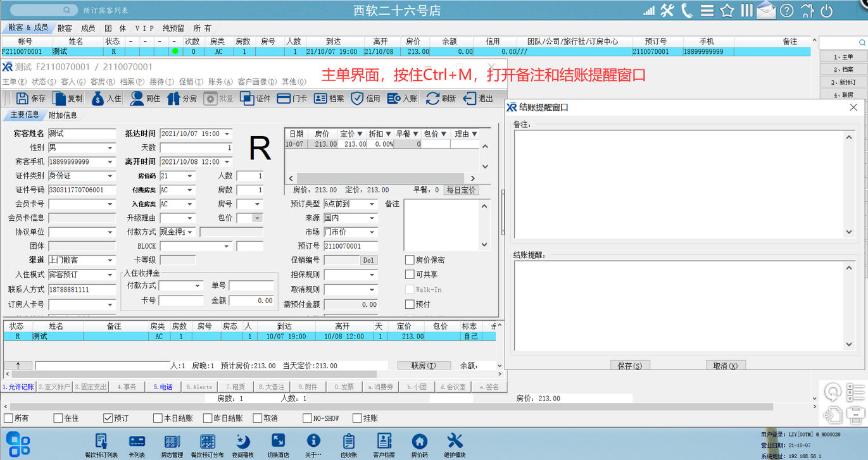Check the 本日结账 filter checkbox

click(x=158, y=418)
